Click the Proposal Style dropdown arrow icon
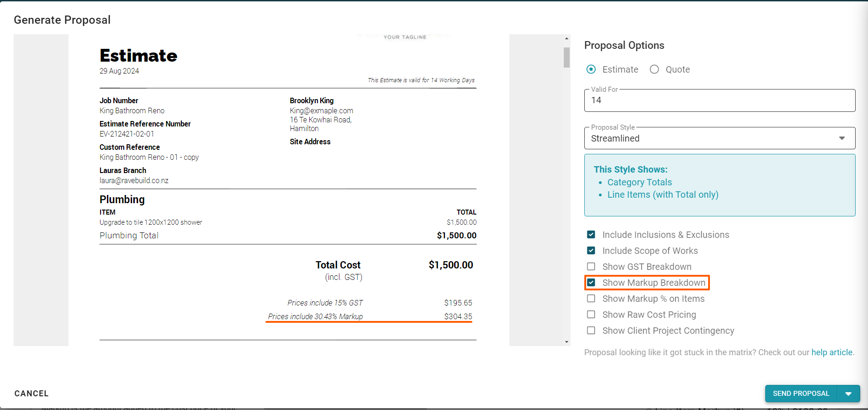The width and height of the screenshot is (868, 410). tap(842, 138)
